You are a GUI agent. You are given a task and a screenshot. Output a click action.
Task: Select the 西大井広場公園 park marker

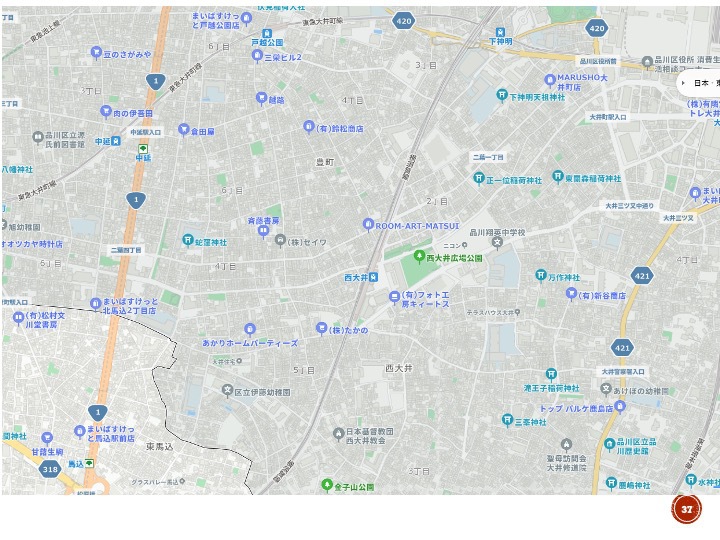point(419,256)
